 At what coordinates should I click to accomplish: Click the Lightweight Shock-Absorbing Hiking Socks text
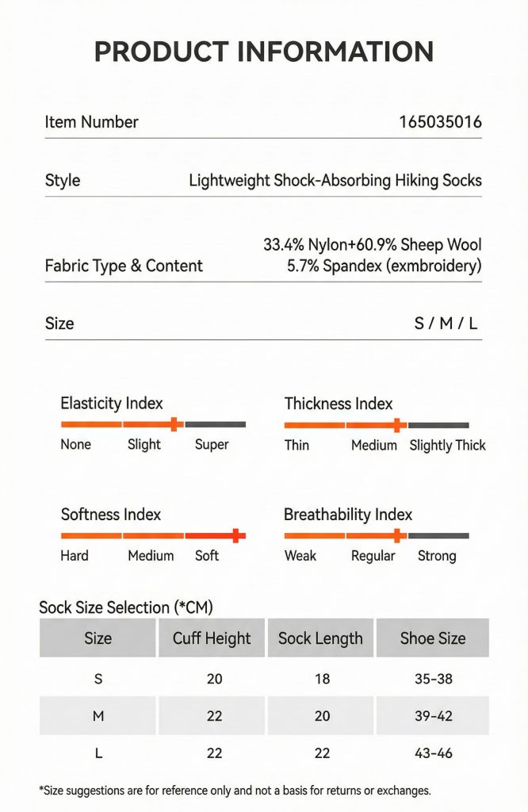point(335,181)
